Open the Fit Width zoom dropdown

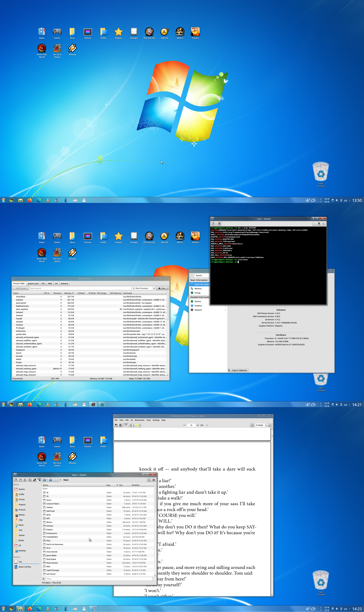point(266,425)
